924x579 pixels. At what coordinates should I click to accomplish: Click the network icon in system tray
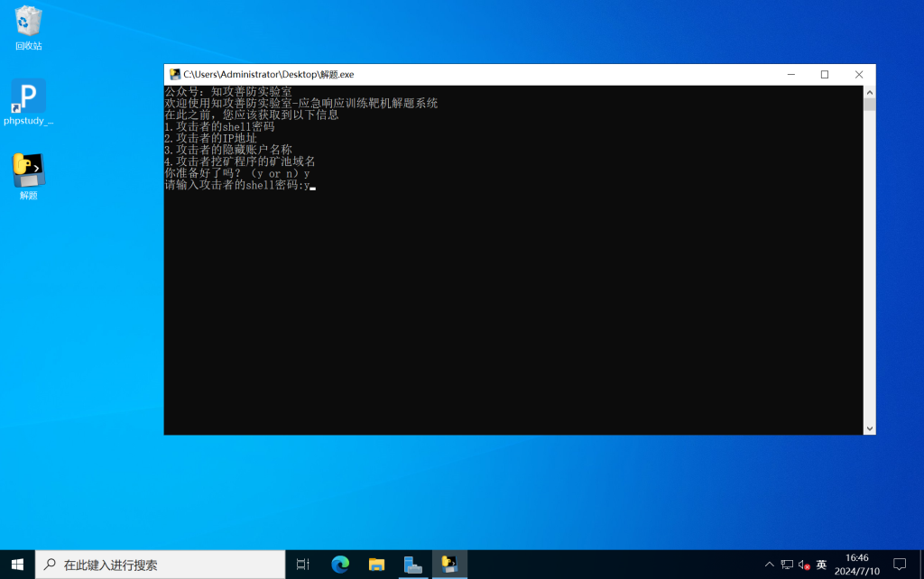(x=787, y=565)
